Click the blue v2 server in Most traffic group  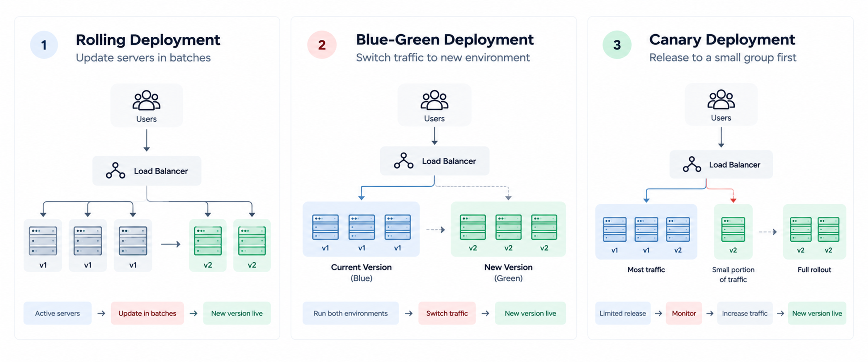pyautogui.click(x=678, y=229)
